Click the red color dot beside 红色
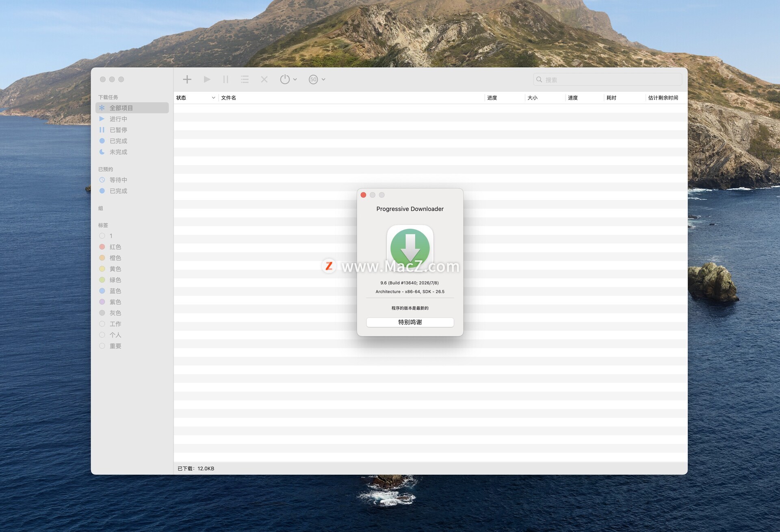Image resolution: width=780 pixels, height=532 pixels. pos(102,247)
